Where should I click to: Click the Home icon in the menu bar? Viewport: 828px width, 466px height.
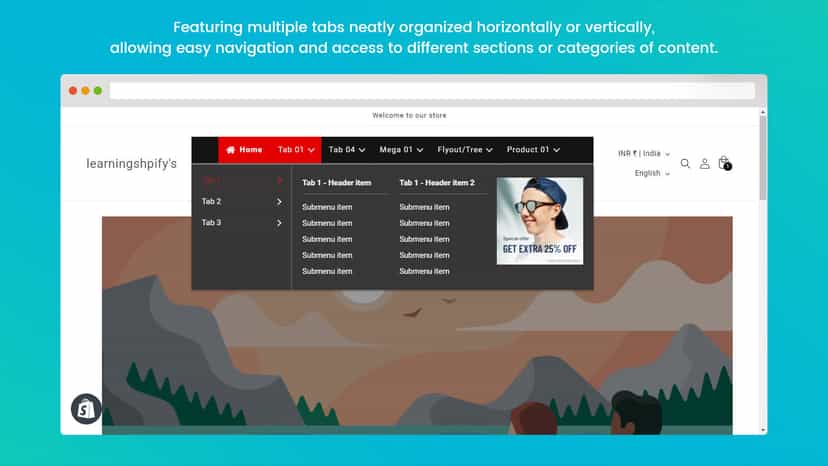coord(231,150)
